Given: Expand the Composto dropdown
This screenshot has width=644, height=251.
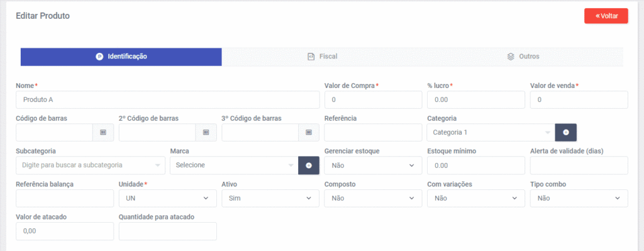Looking at the screenshot, I should [373, 198].
